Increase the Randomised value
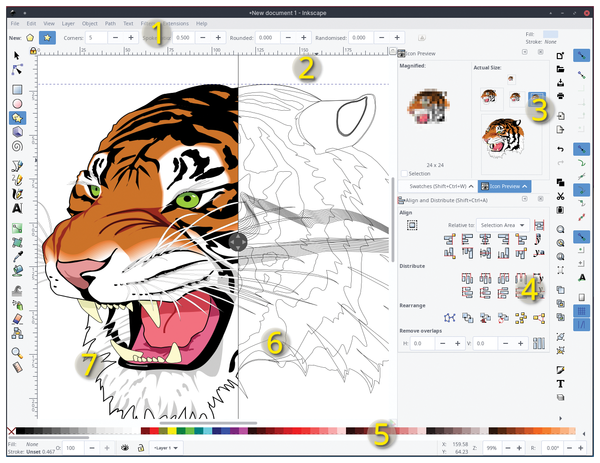This screenshot has width=600, height=463. [x=397, y=37]
